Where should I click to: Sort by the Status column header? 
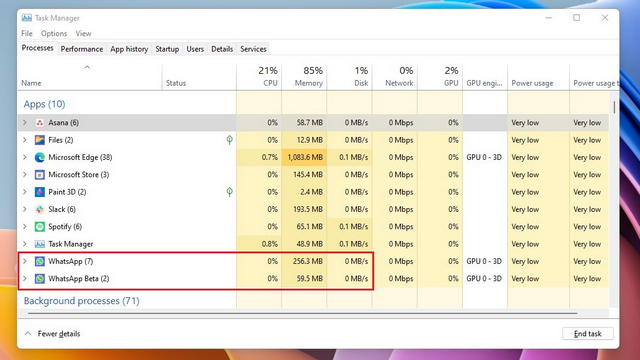tap(199, 78)
